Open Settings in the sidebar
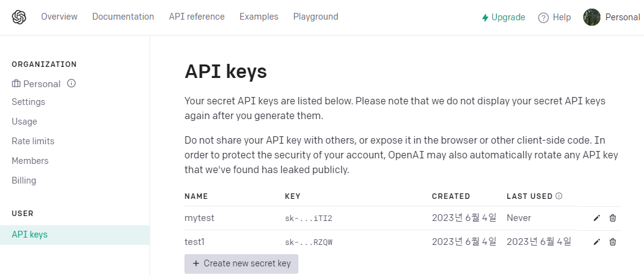The height and width of the screenshot is (275, 644). 28,102
